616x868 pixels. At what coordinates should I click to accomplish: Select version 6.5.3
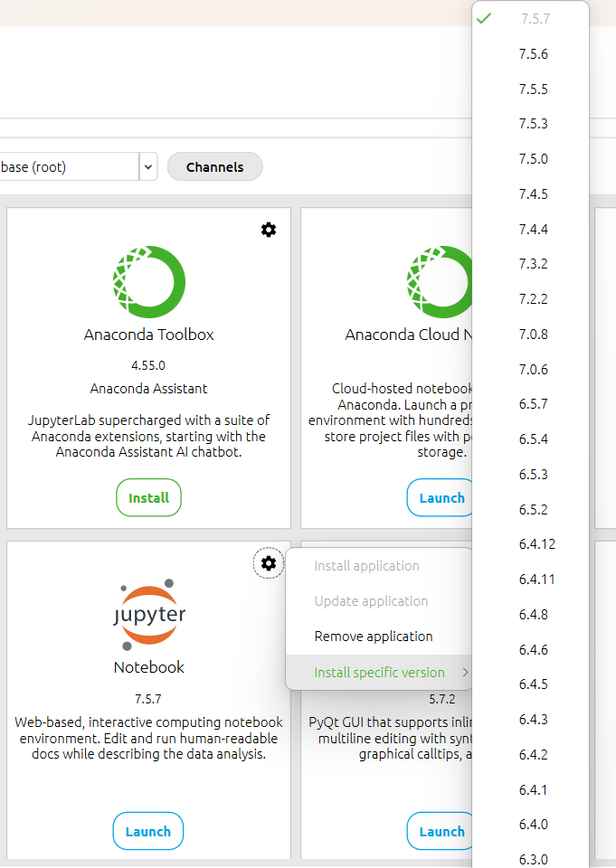point(530,475)
